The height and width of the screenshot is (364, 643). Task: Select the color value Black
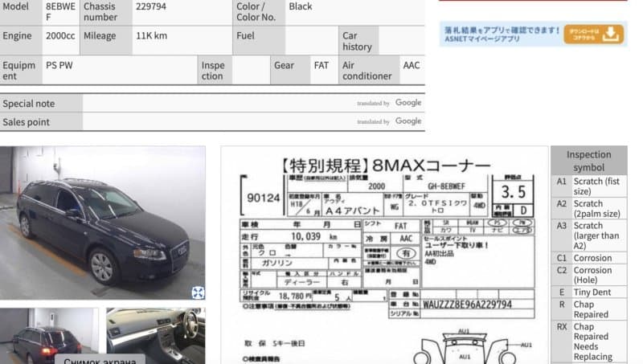tap(300, 6)
